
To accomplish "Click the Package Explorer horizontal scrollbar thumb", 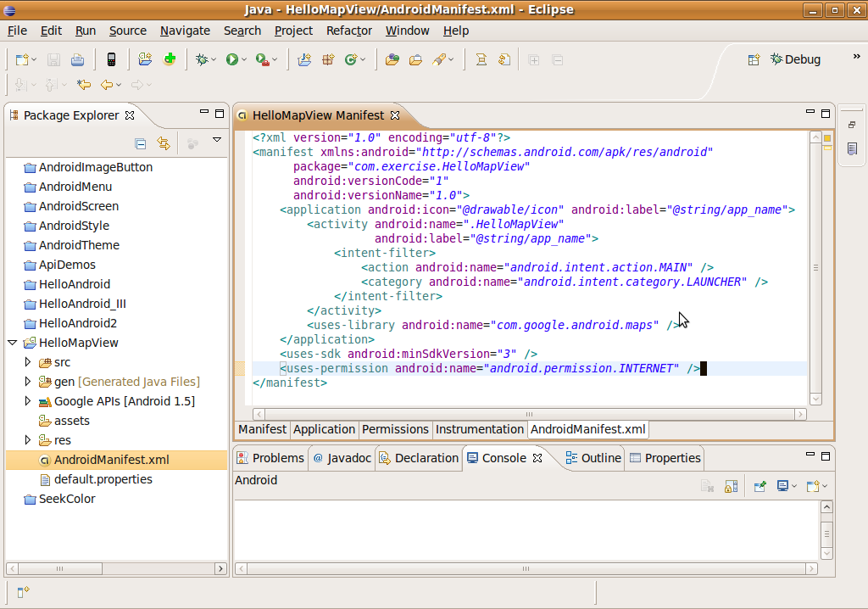I will (59, 568).
